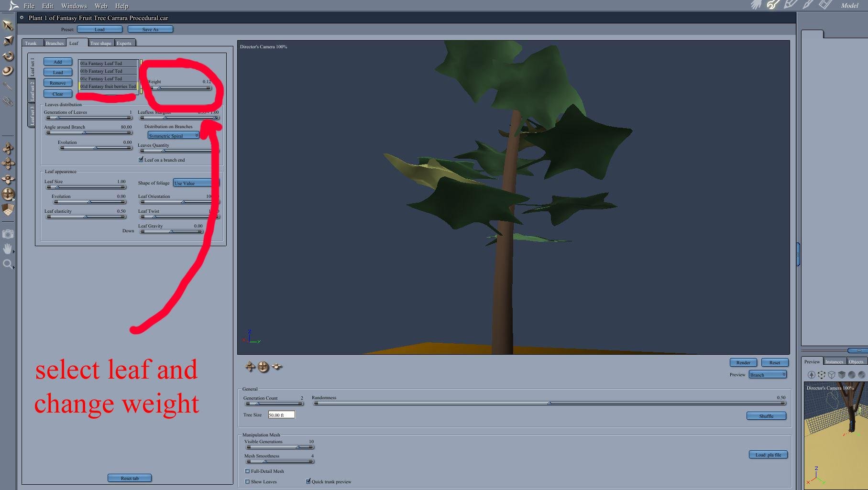Select the vertical Leaf set 3 tab
The height and width of the screenshot is (490, 868).
[x=32, y=115]
